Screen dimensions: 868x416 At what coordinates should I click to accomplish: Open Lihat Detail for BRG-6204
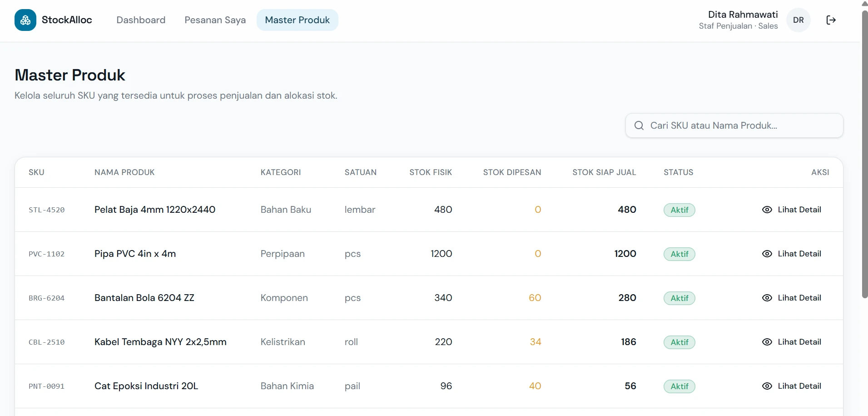791,298
